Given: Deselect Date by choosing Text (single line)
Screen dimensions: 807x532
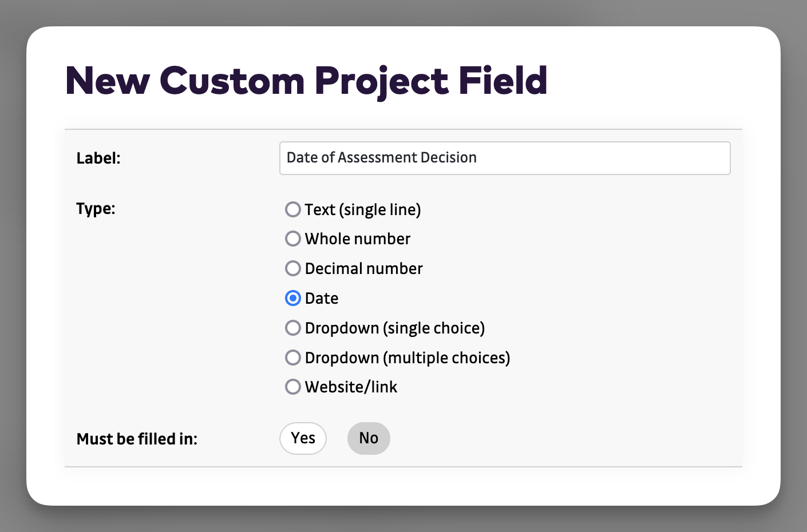Looking at the screenshot, I should point(292,209).
